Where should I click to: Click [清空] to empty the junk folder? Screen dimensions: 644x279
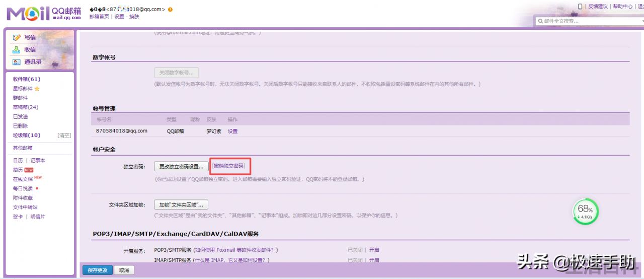(64, 135)
